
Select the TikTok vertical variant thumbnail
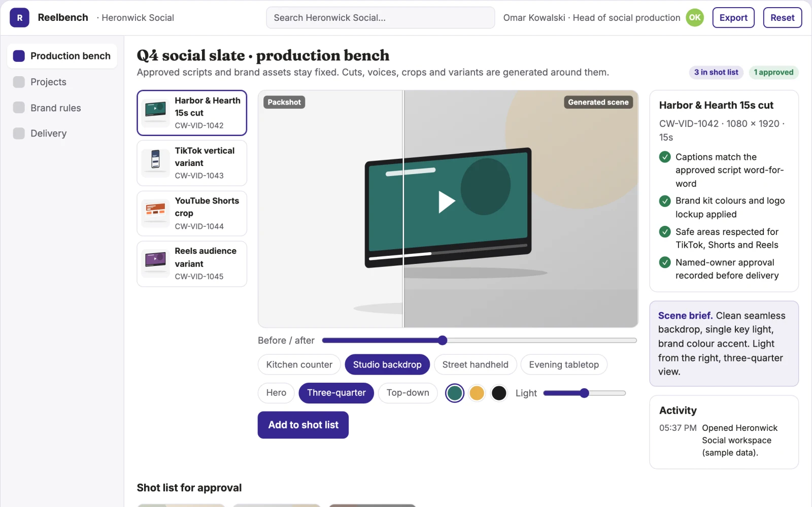click(155, 163)
